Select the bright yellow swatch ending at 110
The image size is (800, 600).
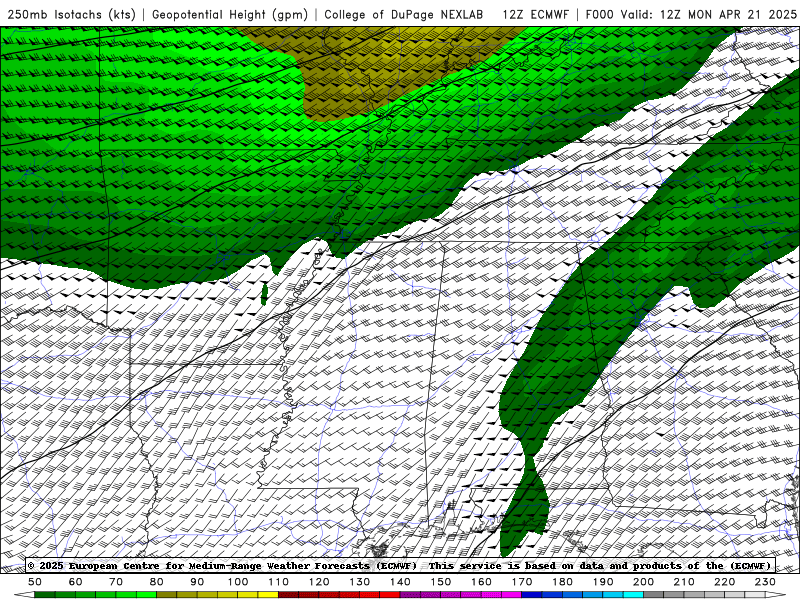pos(268,595)
